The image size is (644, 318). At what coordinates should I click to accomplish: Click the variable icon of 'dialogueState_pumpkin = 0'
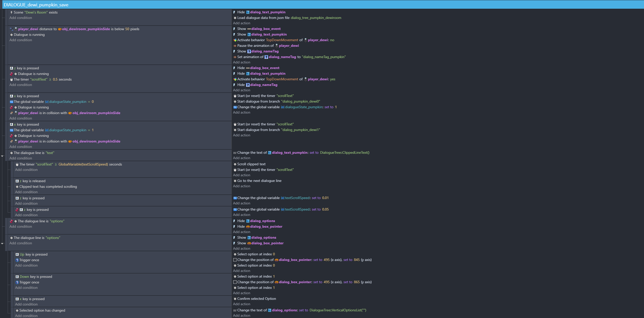pyautogui.click(x=12, y=102)
